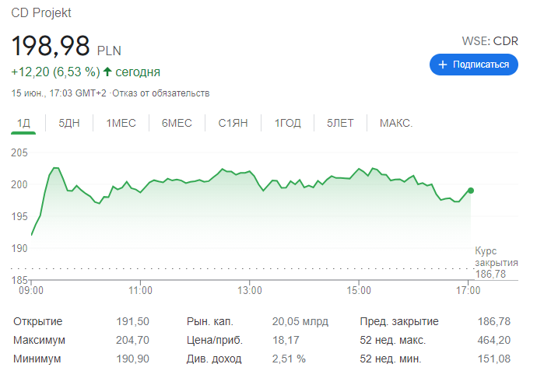The image size is (537, 392).
Task: Click the 17:00 time axis label
Action: [469, 290]
